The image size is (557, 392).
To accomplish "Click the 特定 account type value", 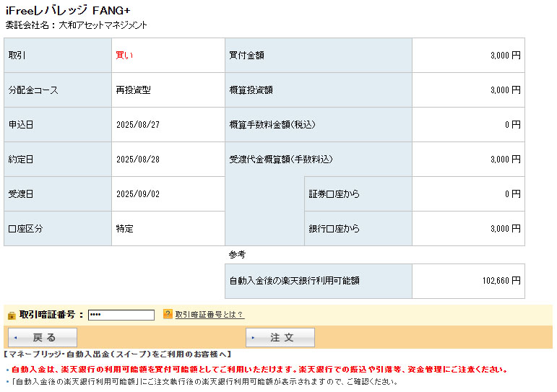I will (125, 229).
